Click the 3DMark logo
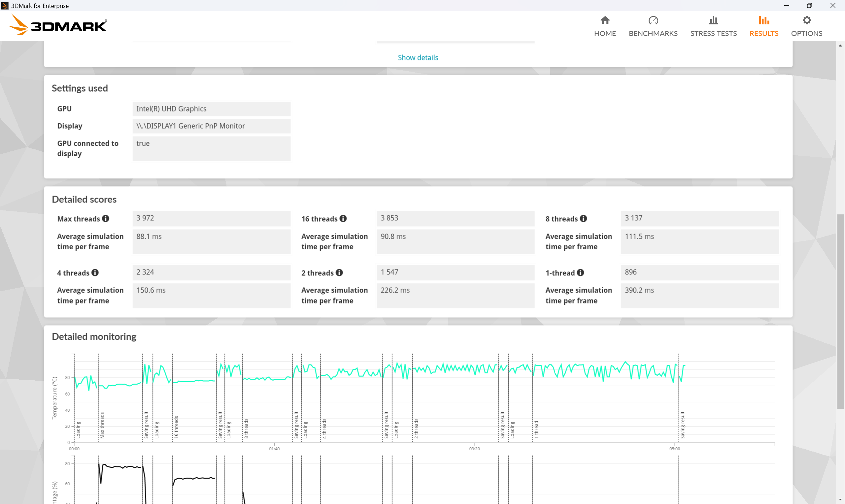 (58, 25)
